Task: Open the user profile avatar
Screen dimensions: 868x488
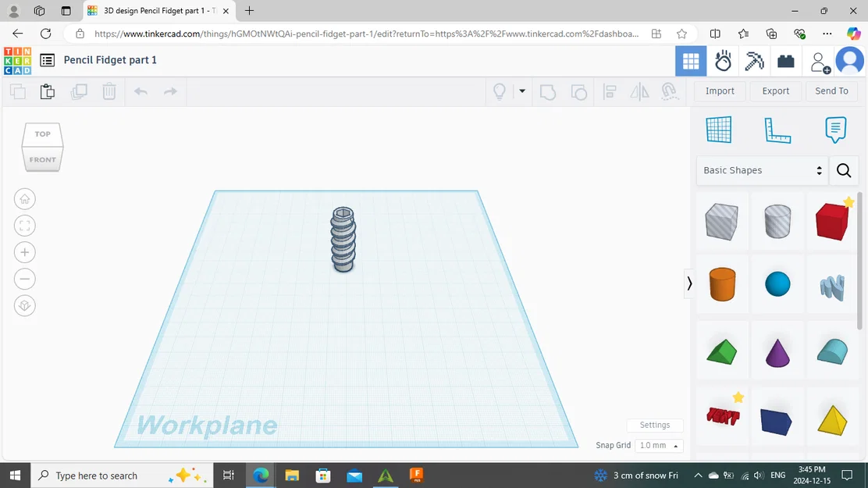Action: click(x=850, y=61)
